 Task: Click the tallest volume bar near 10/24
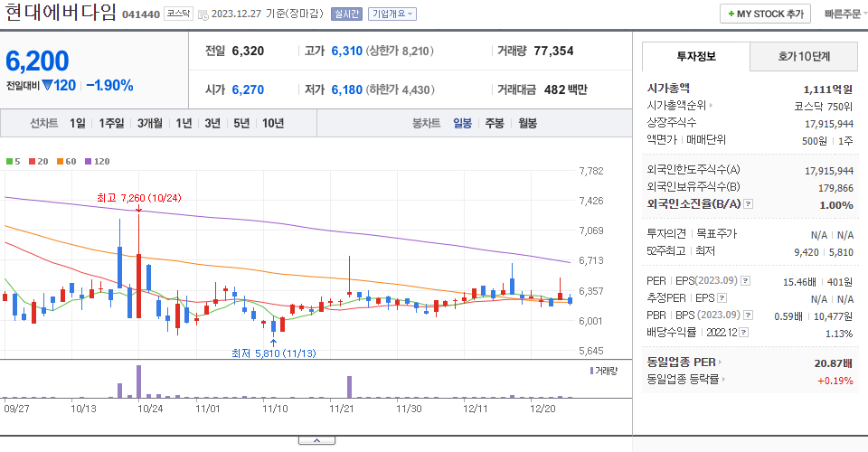point(138,381)
